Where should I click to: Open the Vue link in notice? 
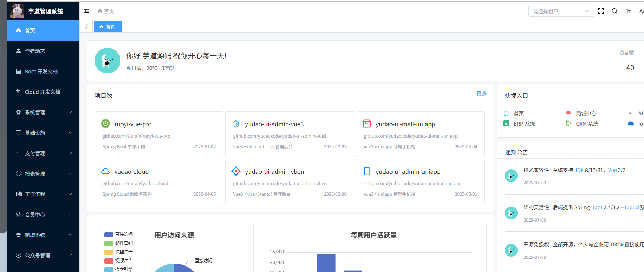coord(612,170)
